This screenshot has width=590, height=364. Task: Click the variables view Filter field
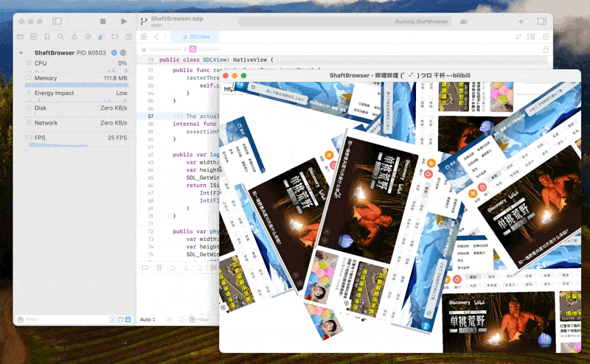tap(204, 320)
